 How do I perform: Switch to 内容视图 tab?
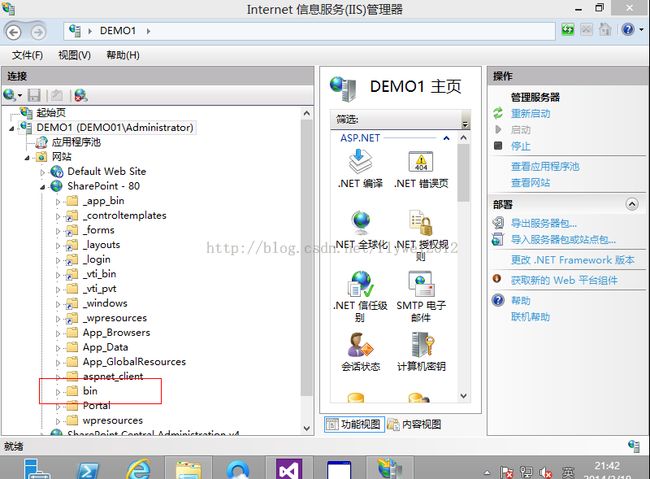pyautogui.click(x=415, y=424)
